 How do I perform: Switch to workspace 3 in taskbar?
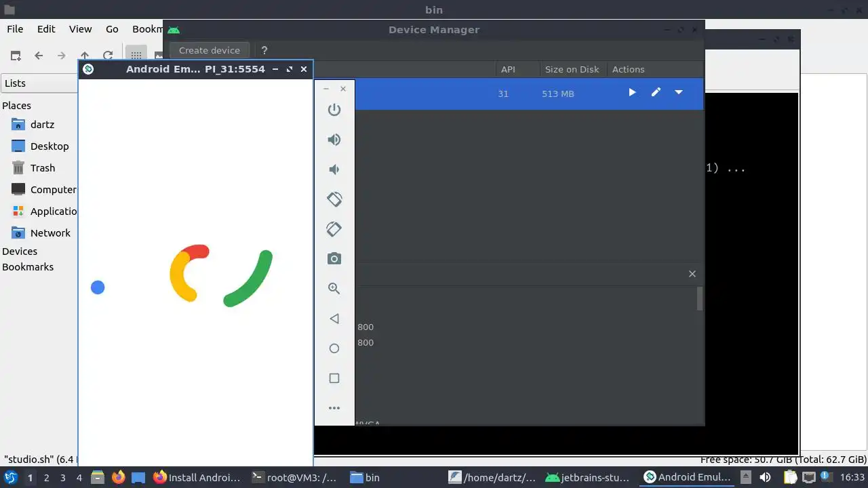pyautogui.click(x=62, y=478)
